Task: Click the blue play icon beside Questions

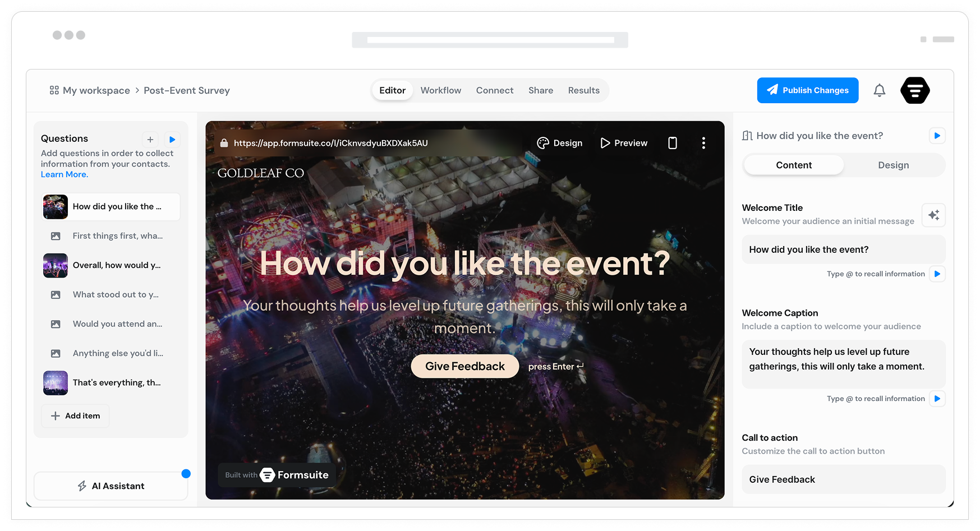Action: [x=172, y=140]
